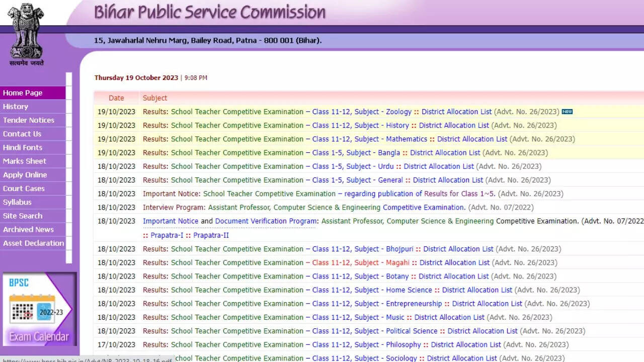Open Syllabus from the left menu
Viewport: 644px width, 362px height.
point(18,202)
